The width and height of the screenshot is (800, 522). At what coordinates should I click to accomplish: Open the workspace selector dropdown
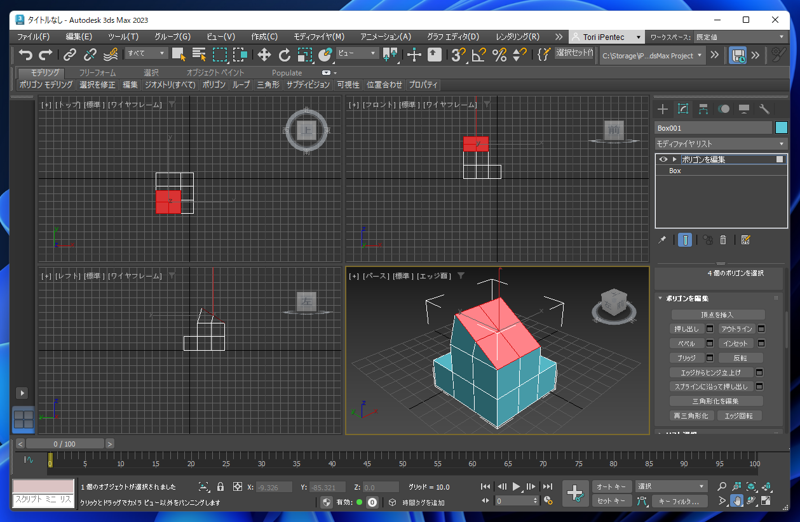[x=740, y=37]
